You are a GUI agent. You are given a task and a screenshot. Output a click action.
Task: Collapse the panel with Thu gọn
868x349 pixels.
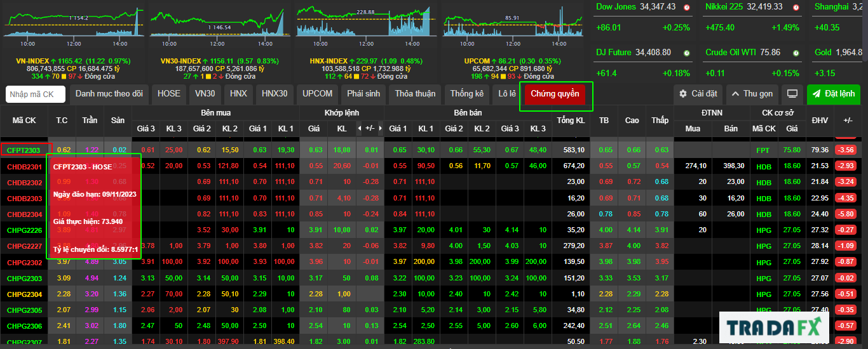pyautogui.click(x=752, y=94)
